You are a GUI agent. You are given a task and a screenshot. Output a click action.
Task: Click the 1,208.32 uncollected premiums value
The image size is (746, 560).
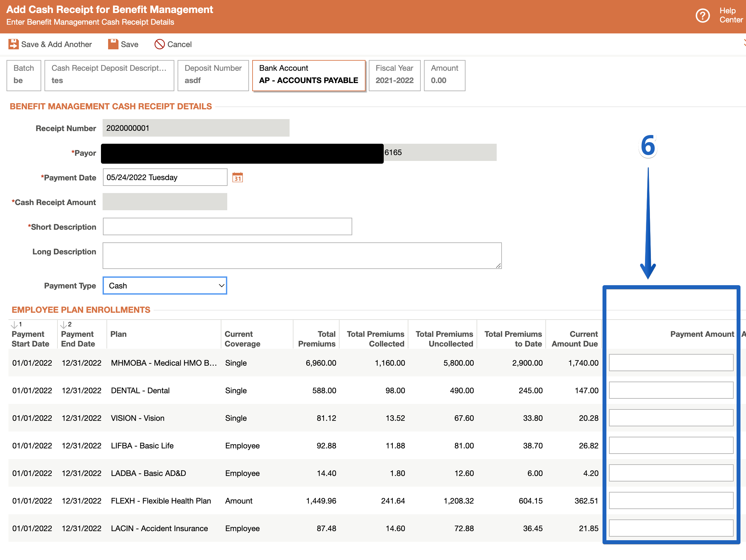[459, 501]
